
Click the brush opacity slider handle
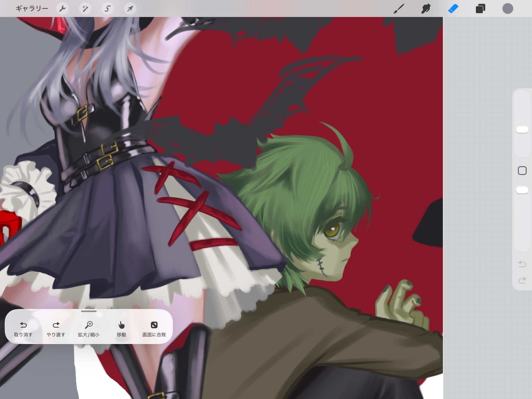522,190
